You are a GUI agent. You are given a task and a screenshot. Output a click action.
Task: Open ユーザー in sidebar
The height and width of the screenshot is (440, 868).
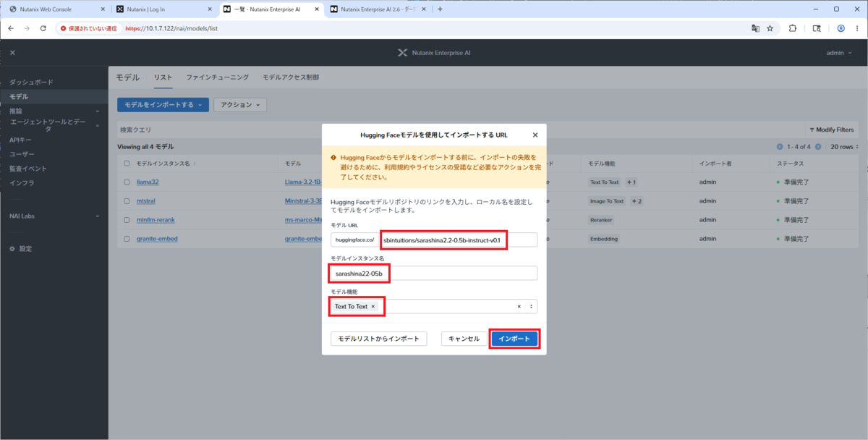(22, 154)
